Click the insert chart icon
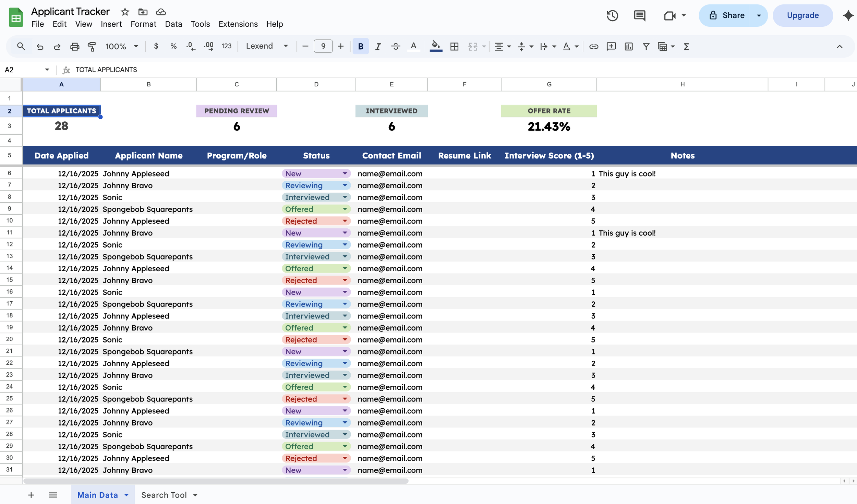 [628, 46]
